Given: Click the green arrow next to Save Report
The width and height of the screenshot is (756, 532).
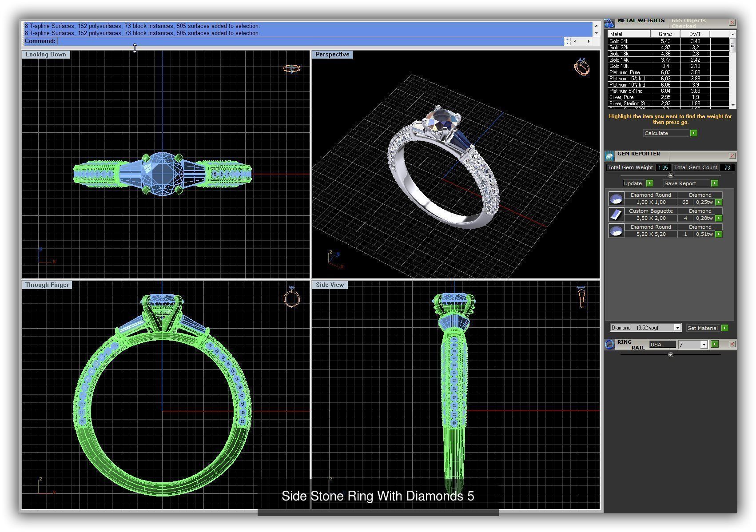Looking at the screenshot, I should pos(714,183).
